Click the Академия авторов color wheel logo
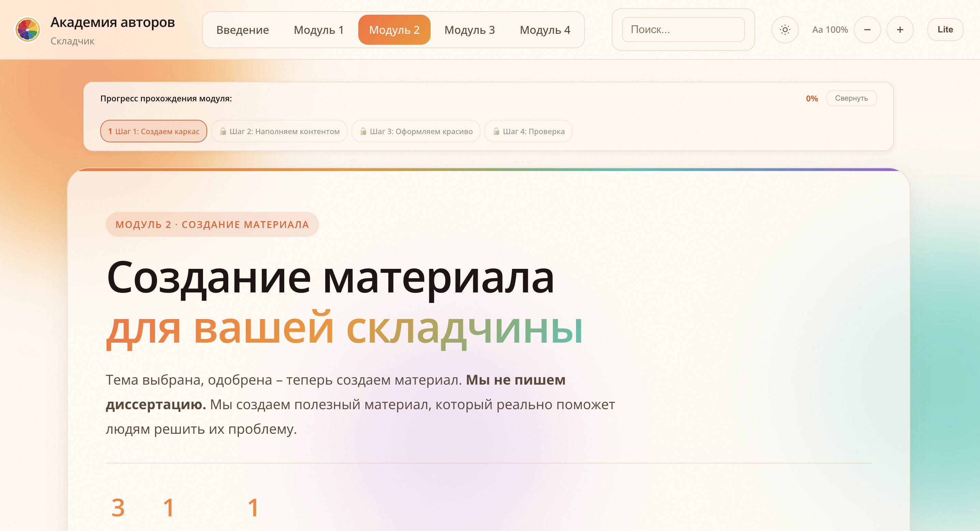The image size is (980, 531). [x=27, y=30]
